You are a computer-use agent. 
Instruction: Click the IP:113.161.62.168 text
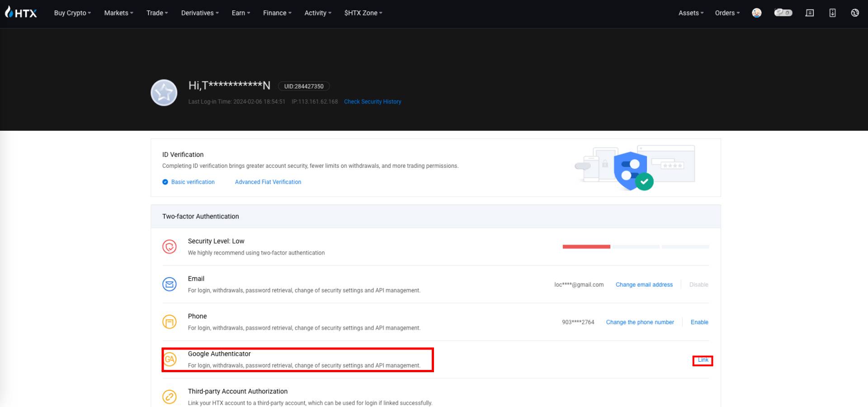pyautogui.click(x=315, y=102)
